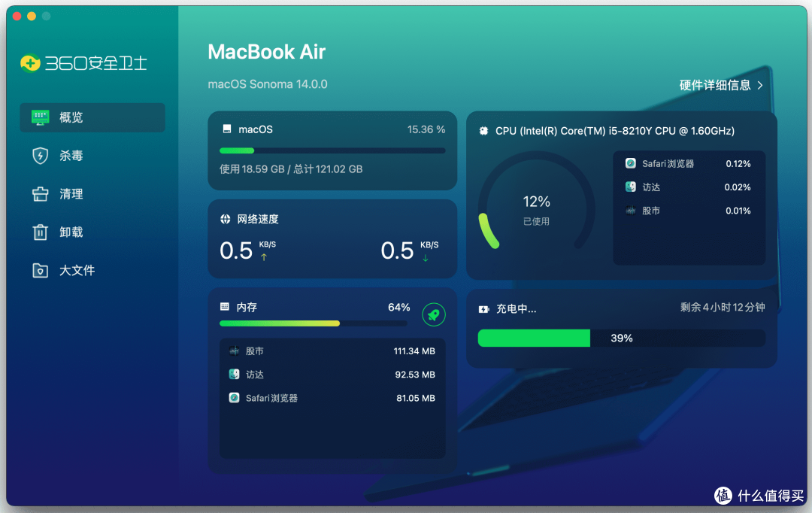Click the upload speed arrow icon
Screen dimensions: 812x513
point(264,257)
